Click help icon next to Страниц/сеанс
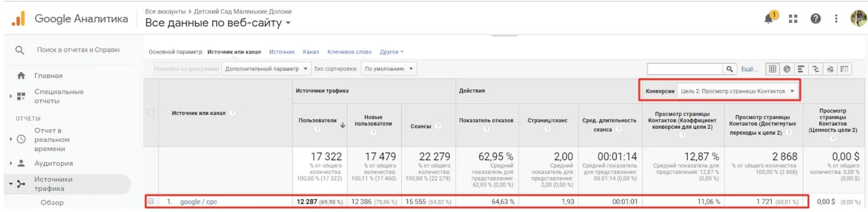 547,129
